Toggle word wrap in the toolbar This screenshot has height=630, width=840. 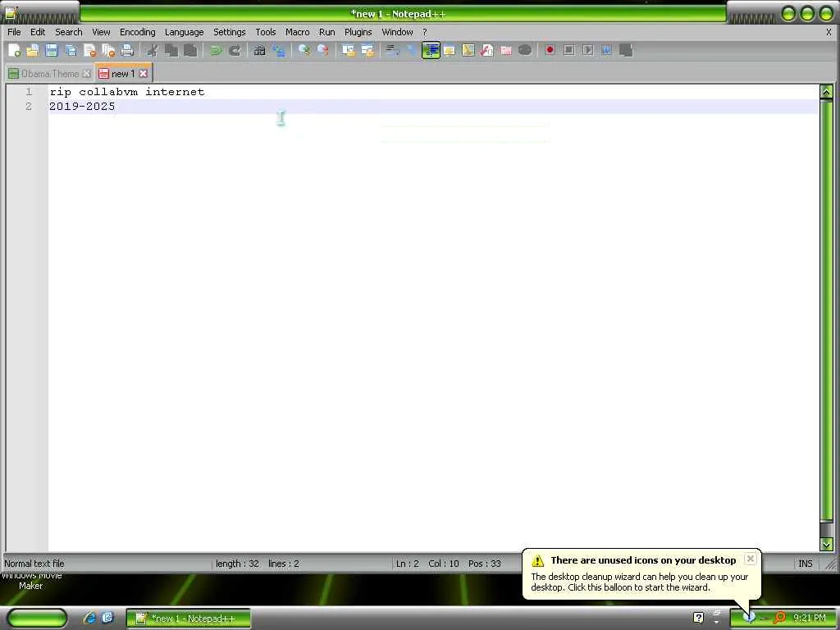tap(393, 50)
